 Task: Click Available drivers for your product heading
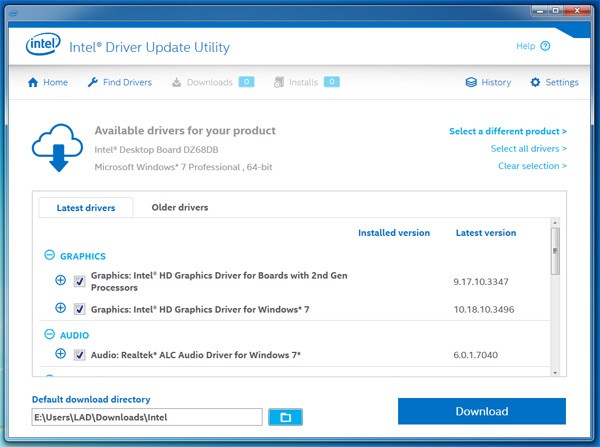click(185, 131)
